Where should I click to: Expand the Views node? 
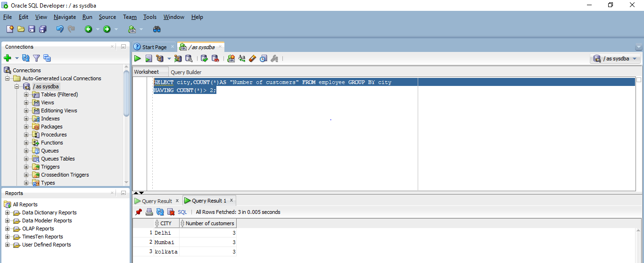tap(26, 102)
